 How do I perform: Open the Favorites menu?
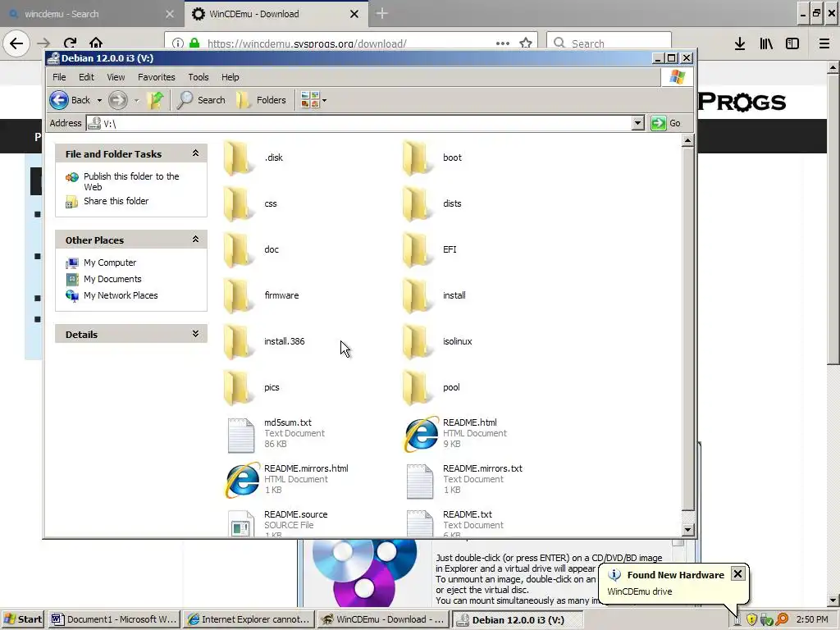coord(157,77)
